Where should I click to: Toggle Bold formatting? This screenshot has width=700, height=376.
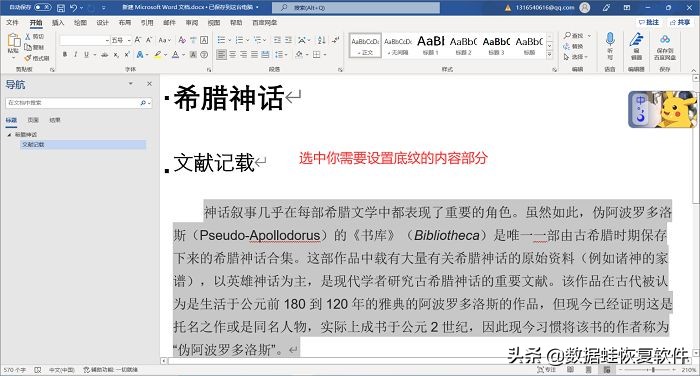[65, 54]
